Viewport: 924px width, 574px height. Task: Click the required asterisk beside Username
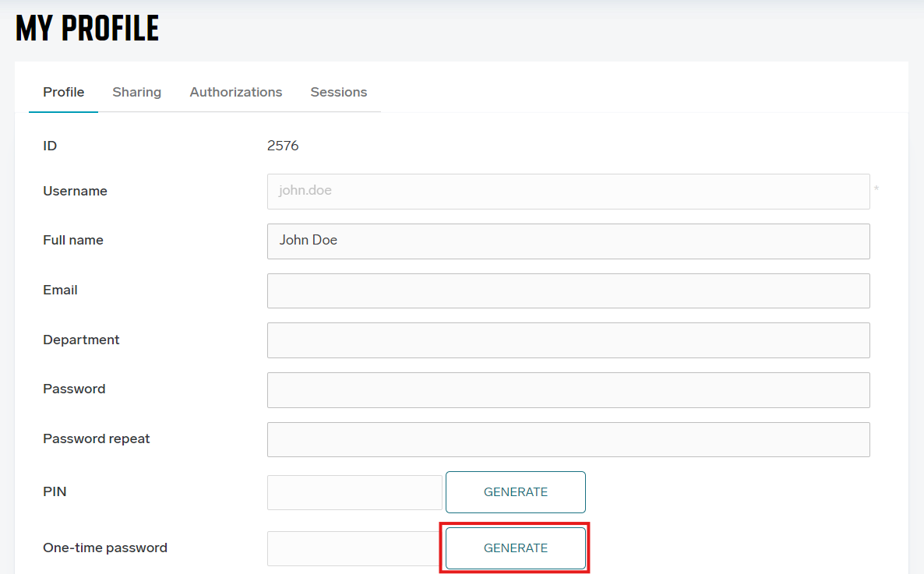coord(876,190)
